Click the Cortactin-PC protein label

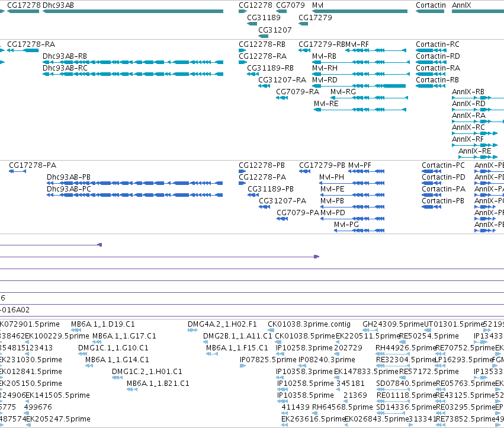(x=443, y=165)
